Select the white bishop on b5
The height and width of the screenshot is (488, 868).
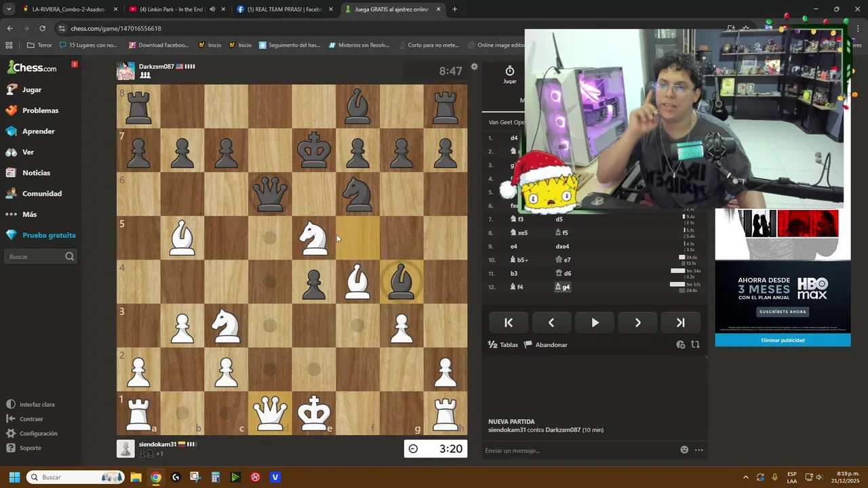[182, 238]
